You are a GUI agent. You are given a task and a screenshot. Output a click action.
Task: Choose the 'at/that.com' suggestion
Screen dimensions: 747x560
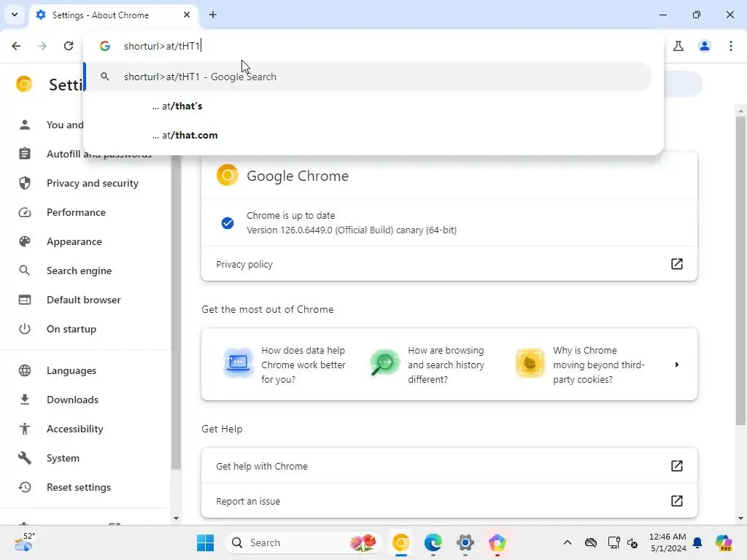368,135
